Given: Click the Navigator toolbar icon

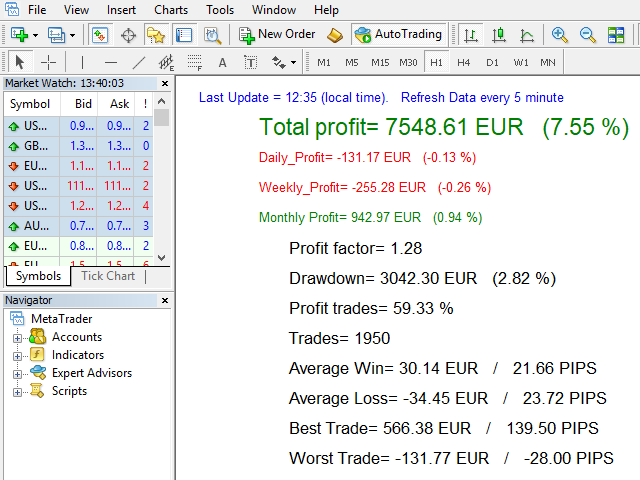Looking at the screenshot, I should point(156,35).
